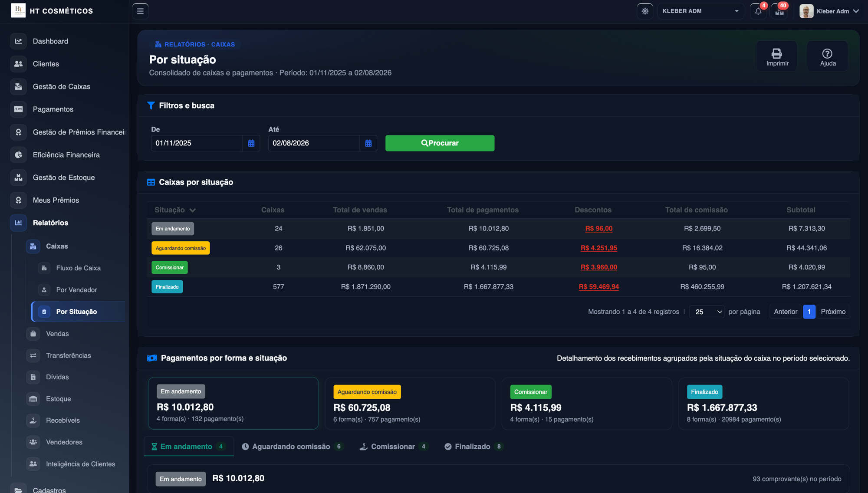Click the Vendedores group icon

[x=33, y=442]
